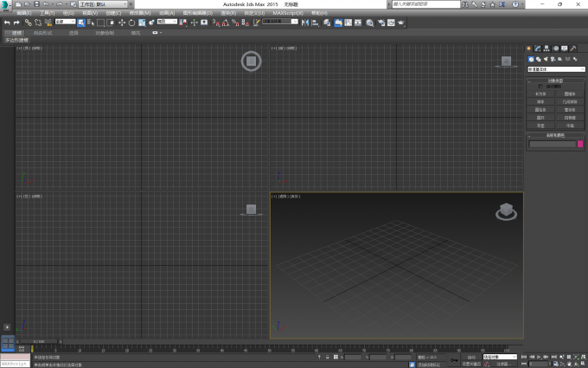Switch to the 自由形式 ribbon tab
588x368 pixels.
42,33
